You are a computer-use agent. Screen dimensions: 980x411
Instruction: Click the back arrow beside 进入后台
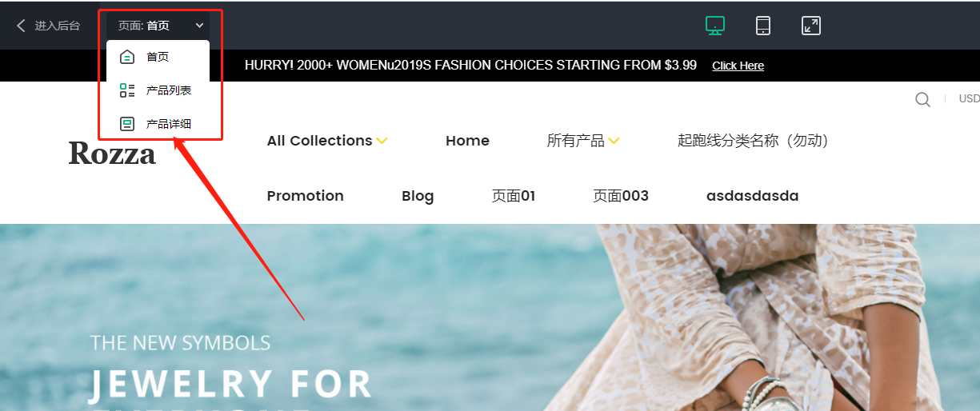(21, 26)
